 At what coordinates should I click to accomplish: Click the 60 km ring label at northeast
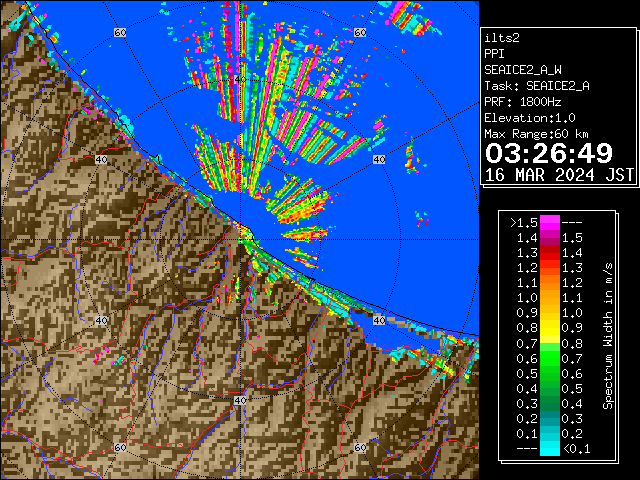(x=360, y=32)
